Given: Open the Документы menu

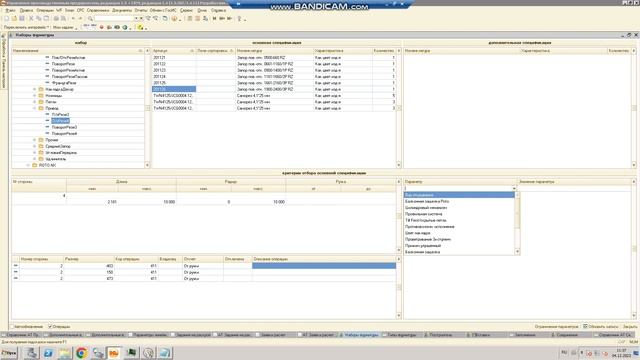Looking at the screenshot, I should pyautogui.click(x=122, y=10).
